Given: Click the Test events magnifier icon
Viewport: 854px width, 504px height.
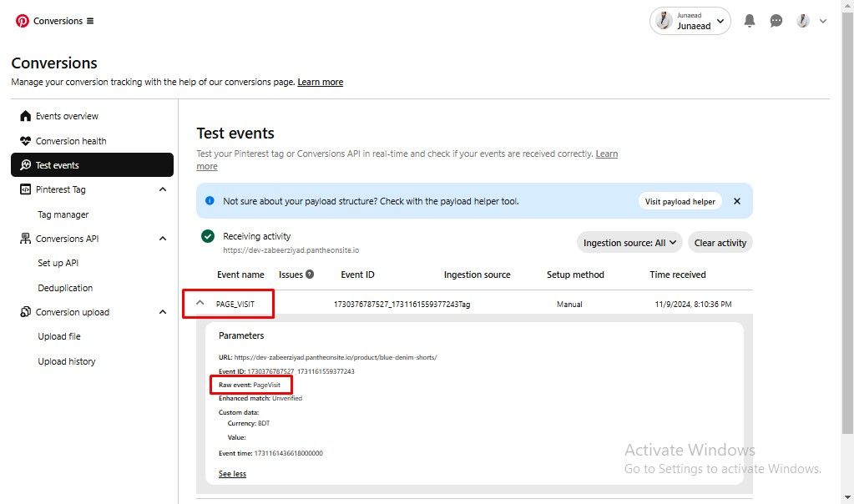Looking at the screenshot, I should (26, 165).
